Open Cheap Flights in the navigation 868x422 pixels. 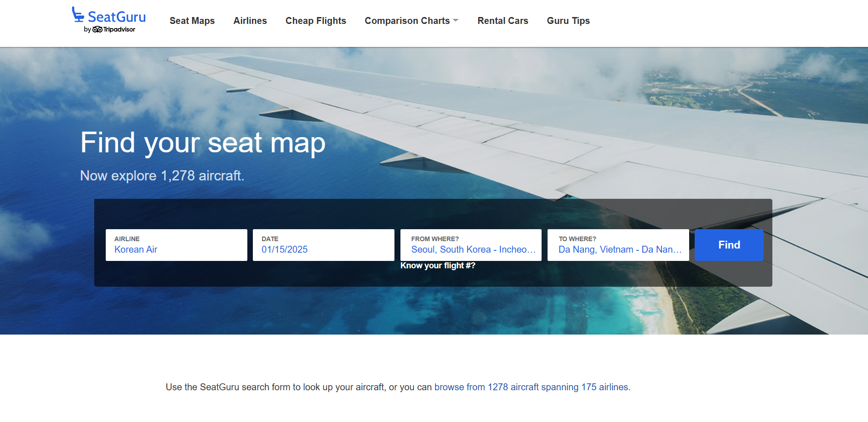coord(316,21)
